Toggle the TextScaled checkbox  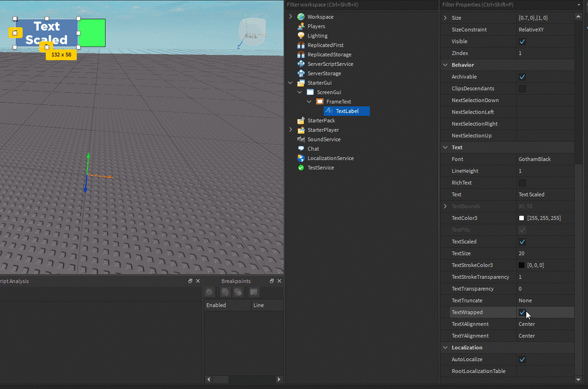[x=522, y=242]
